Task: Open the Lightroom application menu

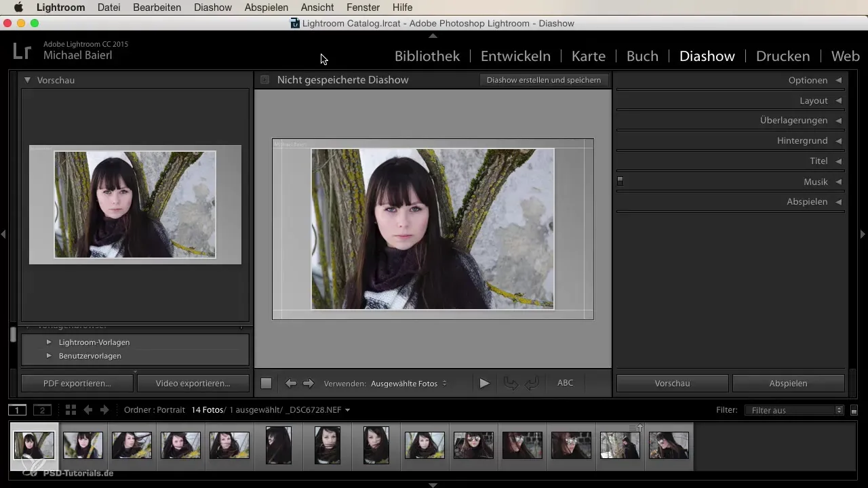Action: pyautogui.click(x=61, y=7)
